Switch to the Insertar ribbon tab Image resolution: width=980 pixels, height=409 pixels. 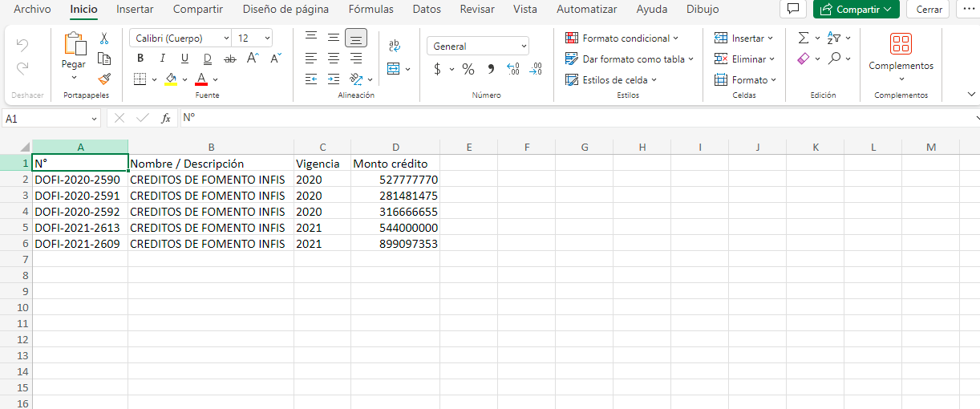pyautogui.click(x=135, y=10)
